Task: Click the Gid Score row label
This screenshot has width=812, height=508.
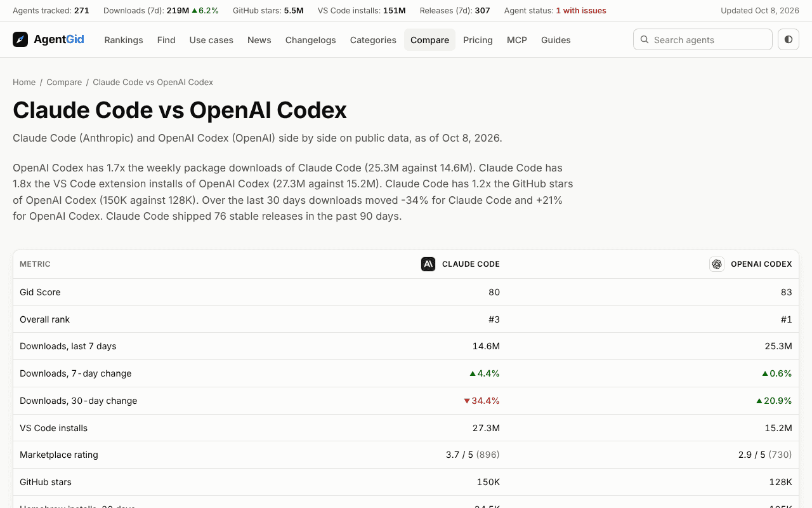Action: pos(40,292)
